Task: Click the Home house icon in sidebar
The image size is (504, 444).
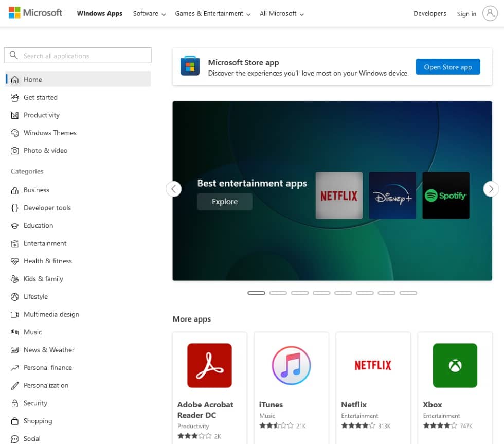Action: coord(15,80)
